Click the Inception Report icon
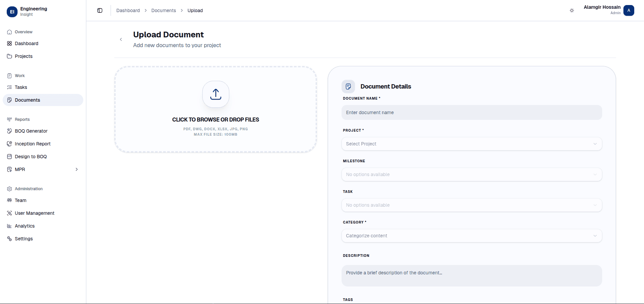The height and width of the screenshot is (304, 644). pyautogui.click(x=9, y=144)
